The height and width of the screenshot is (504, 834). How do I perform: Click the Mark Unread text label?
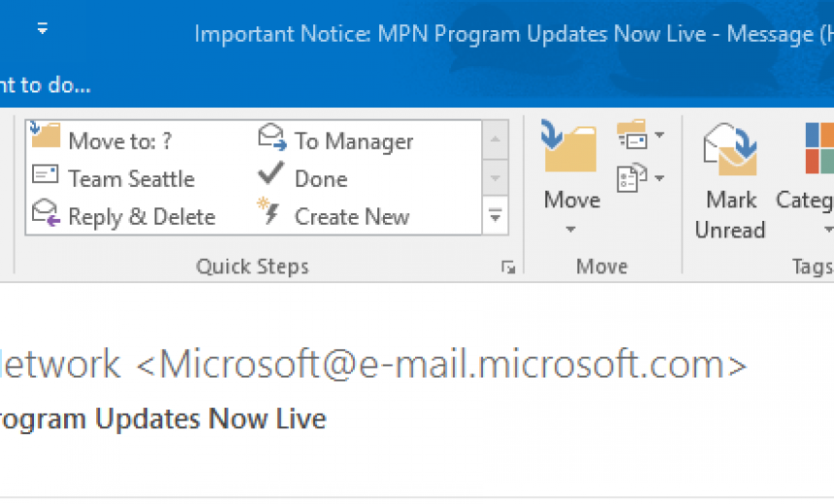click(x=730, y=215)
